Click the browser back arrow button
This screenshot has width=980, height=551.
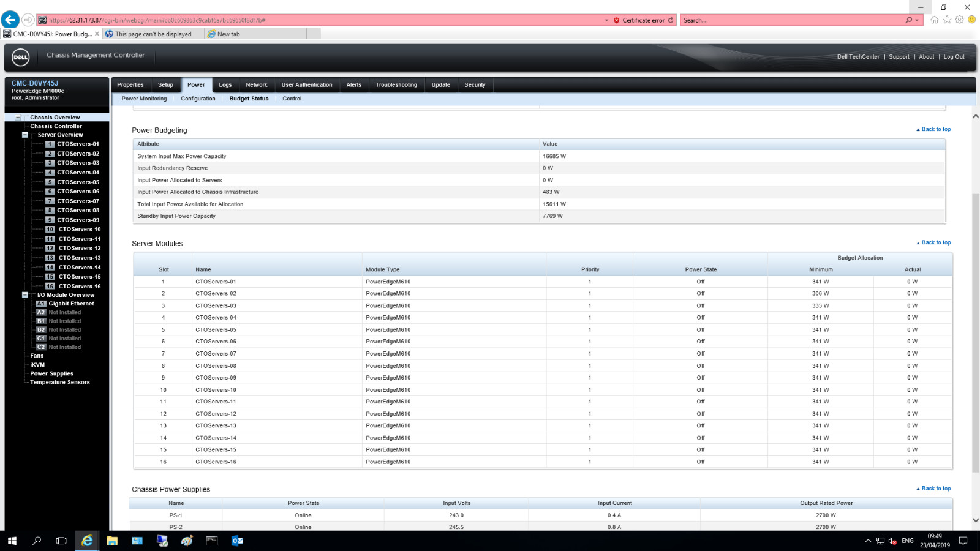pyautogui.click(x=10, y=20)
